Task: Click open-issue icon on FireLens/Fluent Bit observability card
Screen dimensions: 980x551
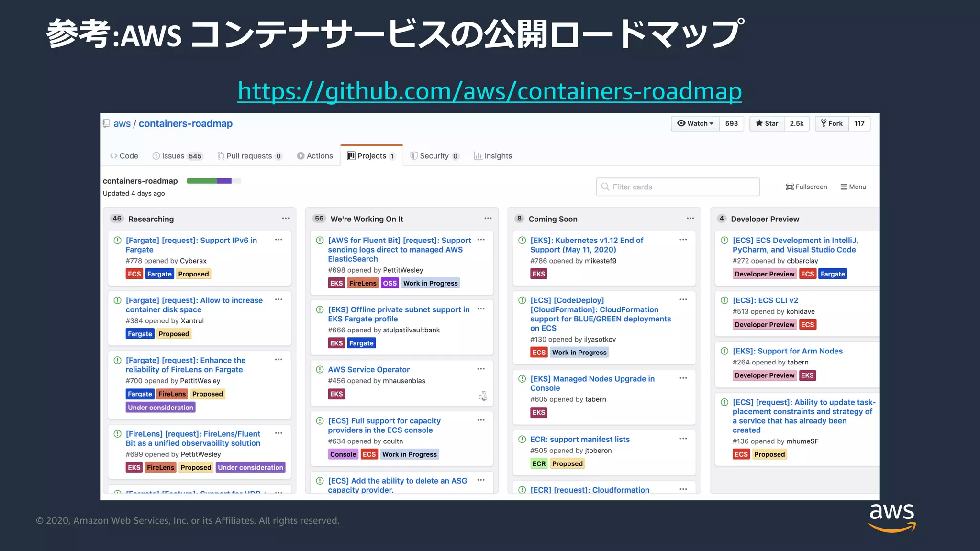Action: tap(117, 434)
